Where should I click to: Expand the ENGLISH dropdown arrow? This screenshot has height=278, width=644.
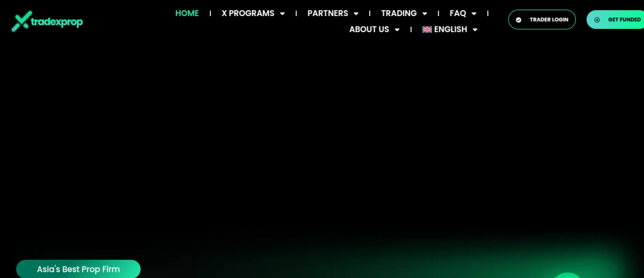475,30
